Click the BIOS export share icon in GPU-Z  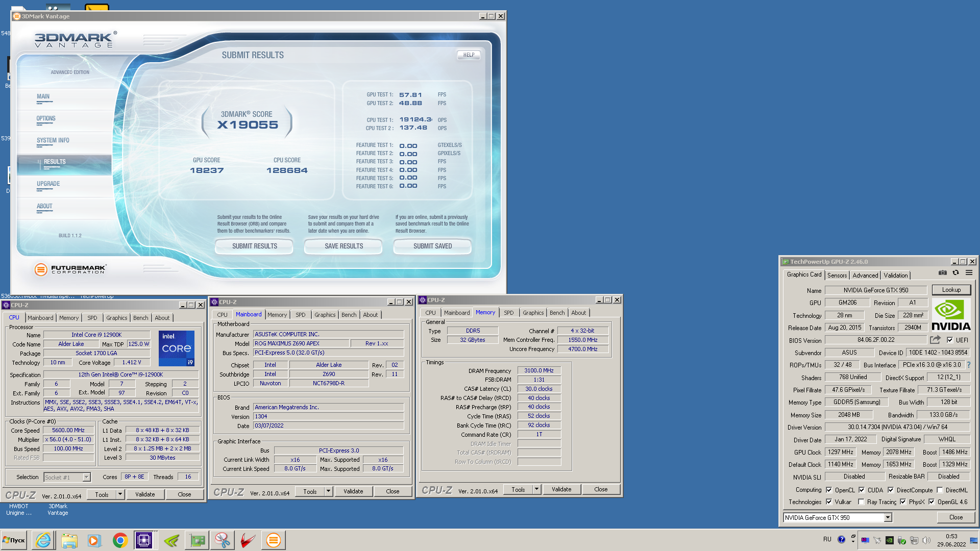click(935, 340)
